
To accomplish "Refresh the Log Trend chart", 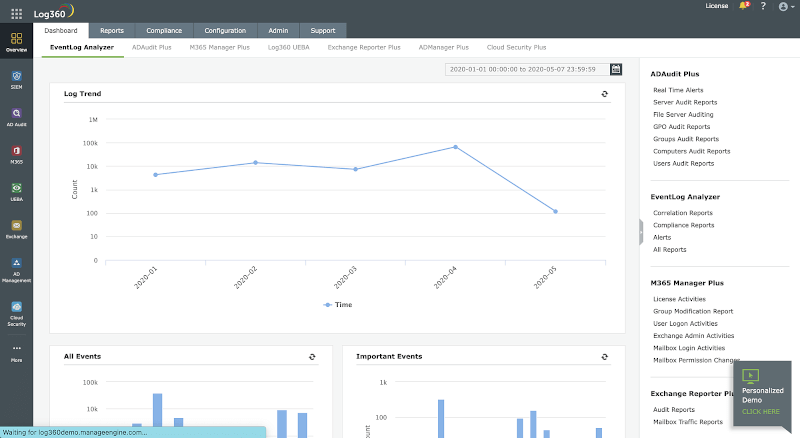I will click(605, 94).
